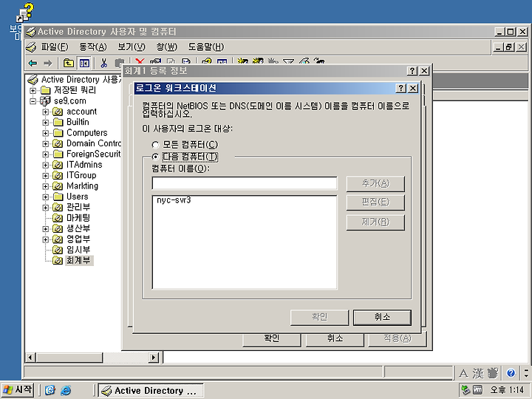Screen dimensions: 532x399
Task: Select the ITGroup OU icon
Action: [58, 175]
